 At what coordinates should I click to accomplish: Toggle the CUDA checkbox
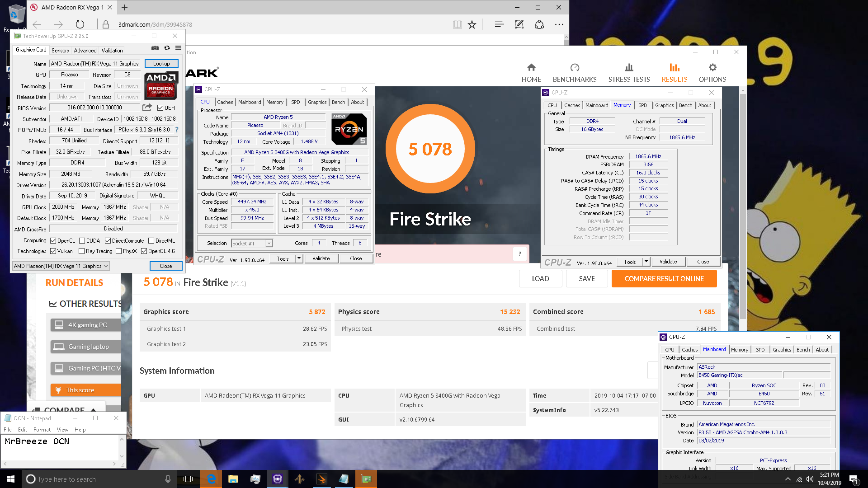[x=82, y=241]
